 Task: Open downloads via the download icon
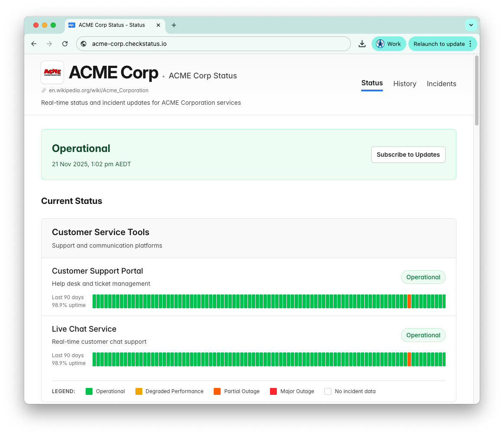click(x=362, y=44)
